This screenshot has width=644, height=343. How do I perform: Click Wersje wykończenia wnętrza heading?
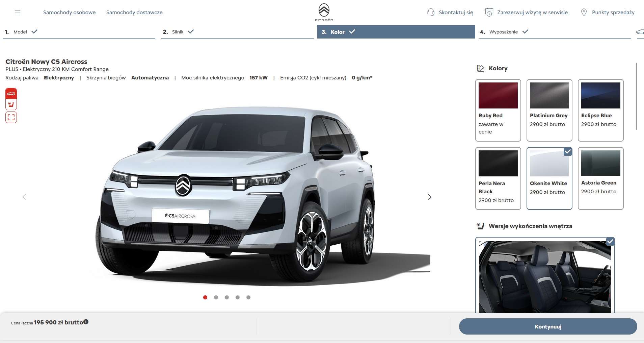(531, 226)
